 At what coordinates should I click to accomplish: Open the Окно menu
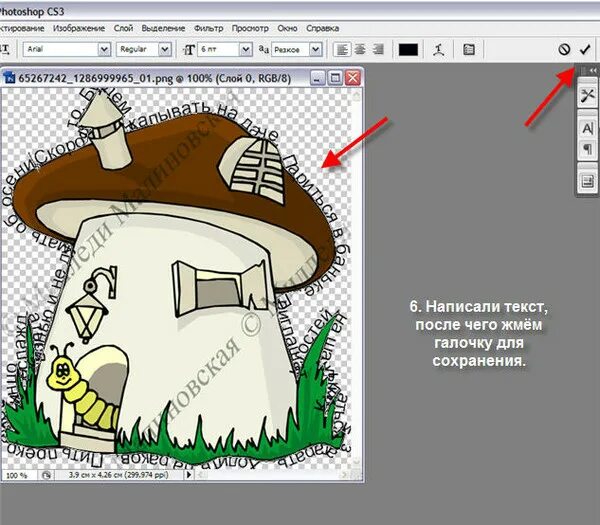[x=287, y=28]
